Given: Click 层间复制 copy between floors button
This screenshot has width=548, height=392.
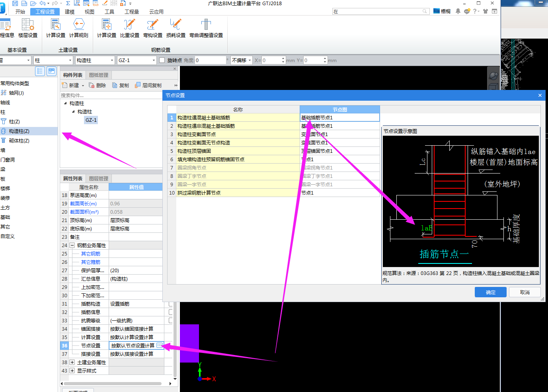Looking at the screenshot, I should [x=148, y=85].
